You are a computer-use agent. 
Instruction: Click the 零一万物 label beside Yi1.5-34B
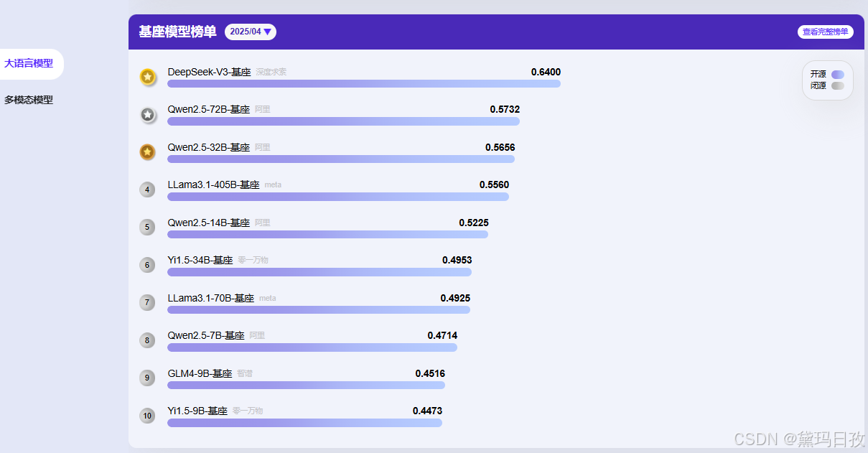pos(253,260)
